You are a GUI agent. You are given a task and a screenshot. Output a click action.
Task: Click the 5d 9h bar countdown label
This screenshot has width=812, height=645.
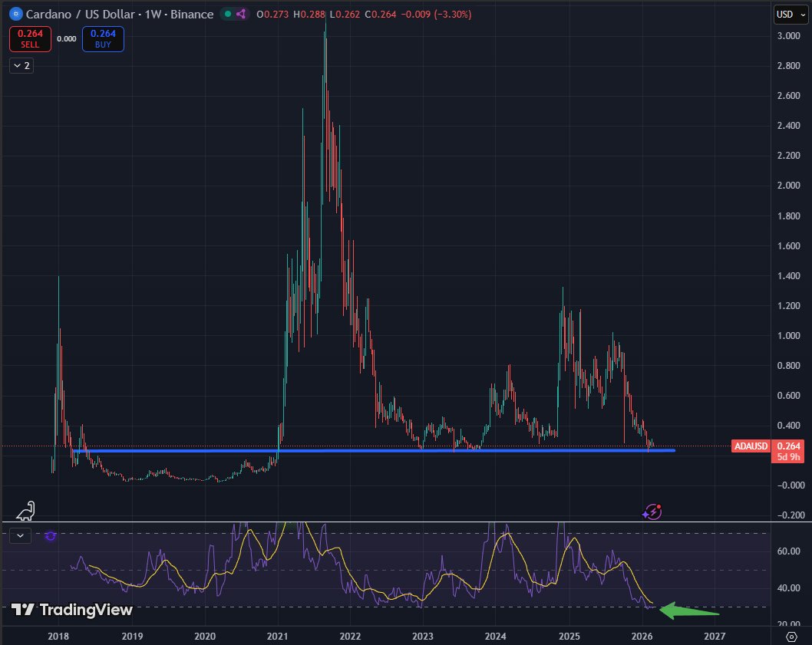789,457
